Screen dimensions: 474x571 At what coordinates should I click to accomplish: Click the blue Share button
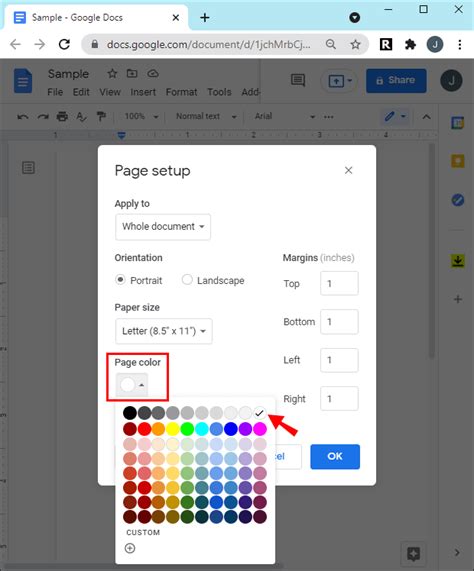coord(396,80)
